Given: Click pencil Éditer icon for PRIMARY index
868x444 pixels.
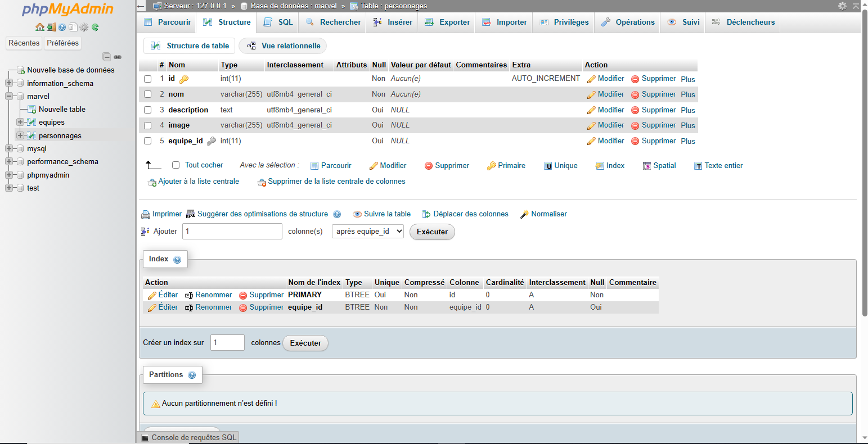Looking at the screenshot, I should tap(152, 296).
